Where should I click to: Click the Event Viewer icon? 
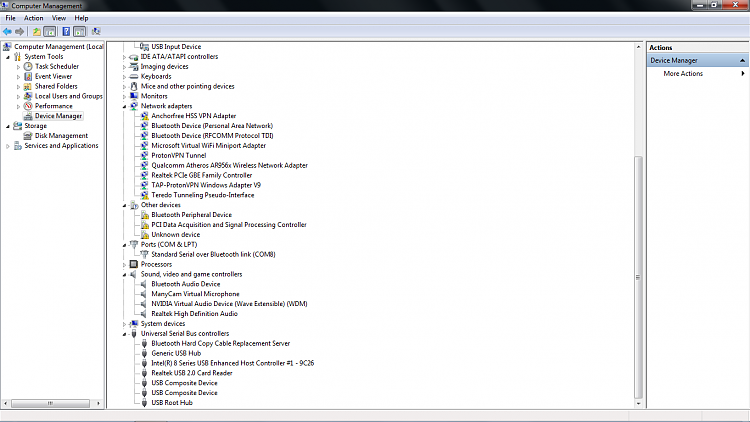[28, 77]
